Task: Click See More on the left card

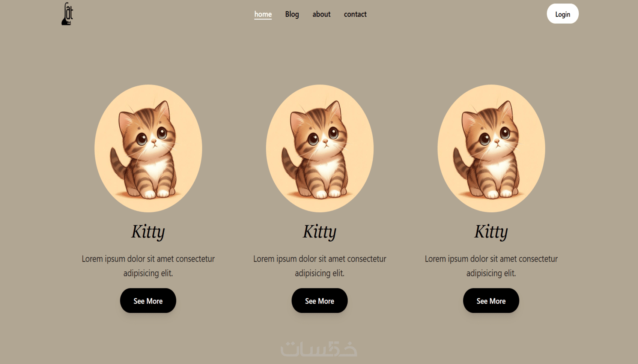Action: click(x=148, y=301)
